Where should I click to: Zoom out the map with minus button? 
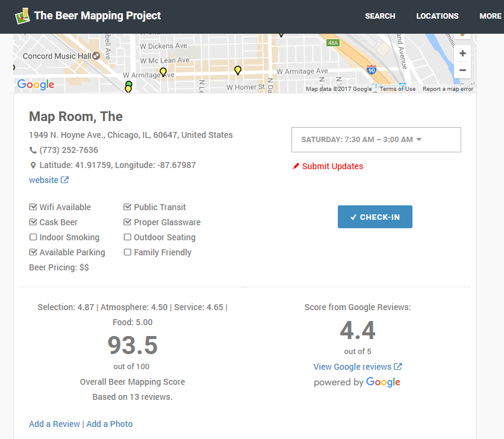(x=462, y=70)
